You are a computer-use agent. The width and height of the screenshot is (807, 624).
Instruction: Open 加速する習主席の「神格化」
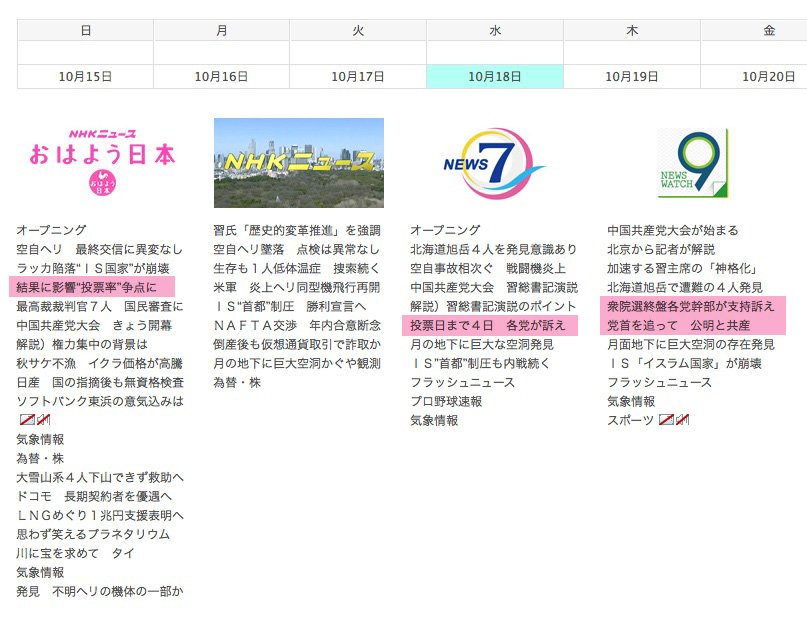(x=682, y=268)
